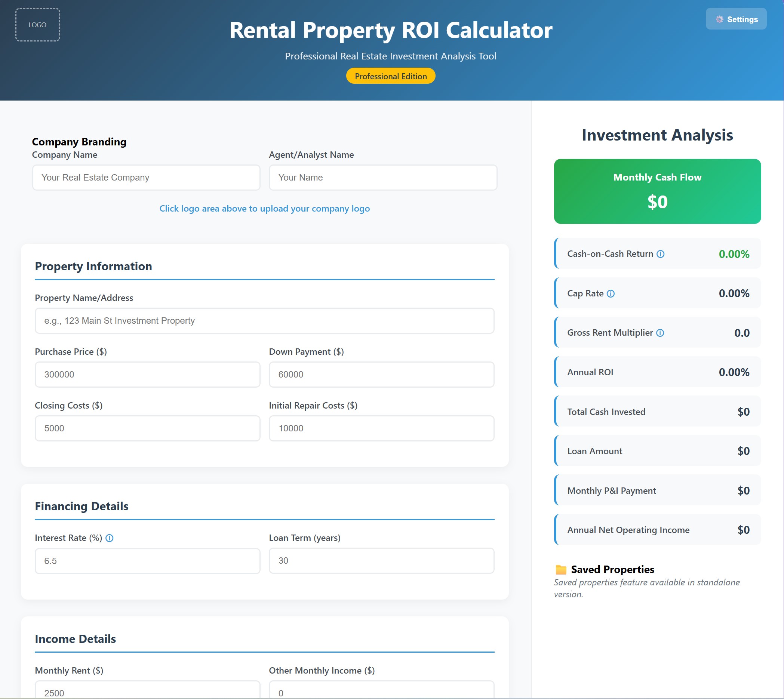
Task: Select the Professional Edition badge
Action: [390, 76]
